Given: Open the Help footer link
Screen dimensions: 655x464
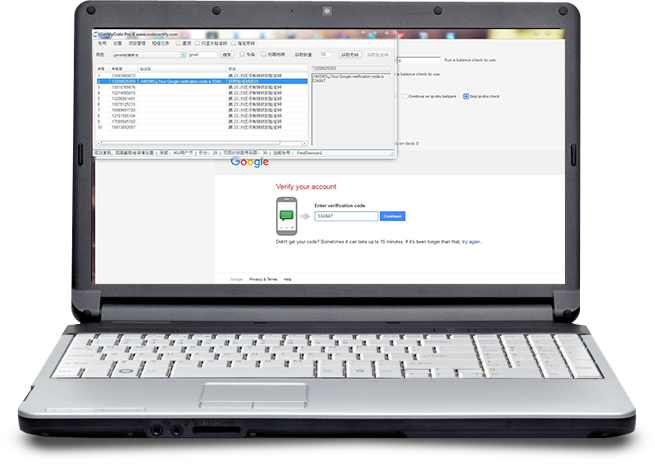Looking at the screenshot, I should tap(287, 279).
